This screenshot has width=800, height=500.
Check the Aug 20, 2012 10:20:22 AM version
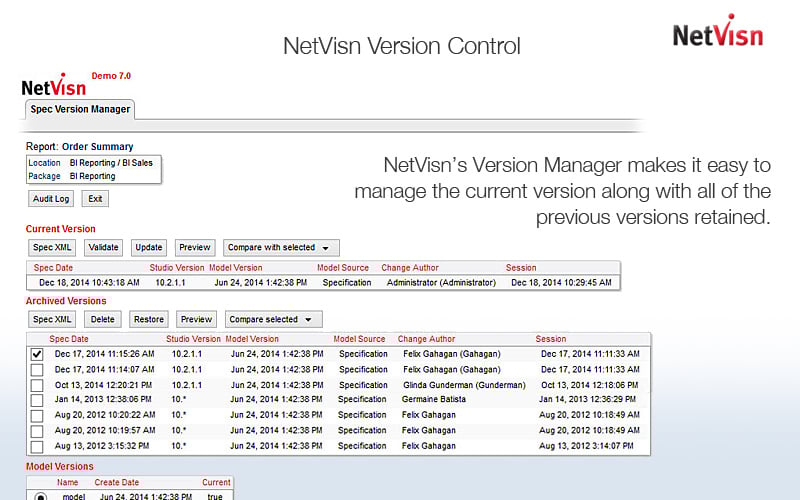pyautogui.click(x=37, y=416)
